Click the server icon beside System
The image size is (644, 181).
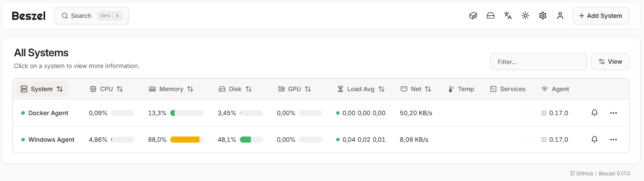pyautogui.click(x=24, y=89)
